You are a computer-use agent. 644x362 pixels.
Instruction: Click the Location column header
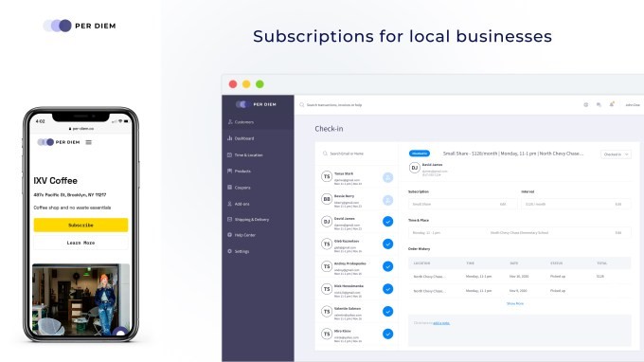click(x=421, y=263)
